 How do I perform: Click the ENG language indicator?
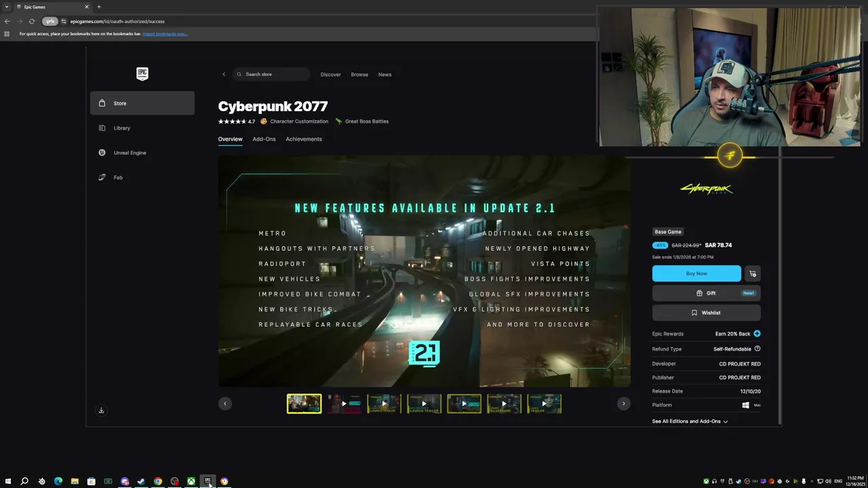point(838,481)
